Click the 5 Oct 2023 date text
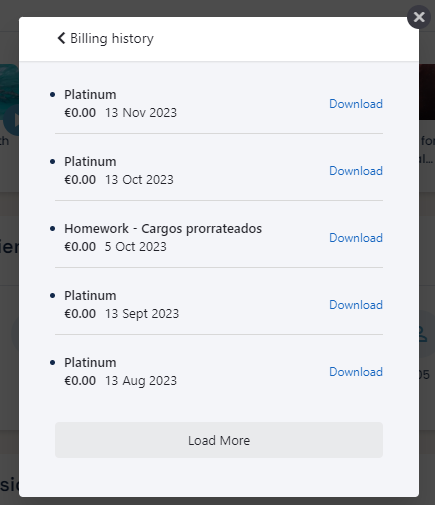The image size is (435, 505). 136,247
